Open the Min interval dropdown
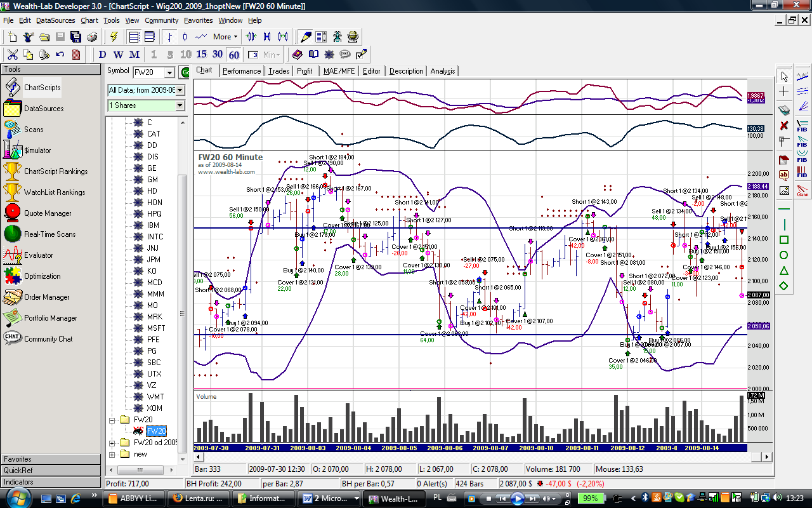This screenshot has height=508, width=812. pos(272,55)
